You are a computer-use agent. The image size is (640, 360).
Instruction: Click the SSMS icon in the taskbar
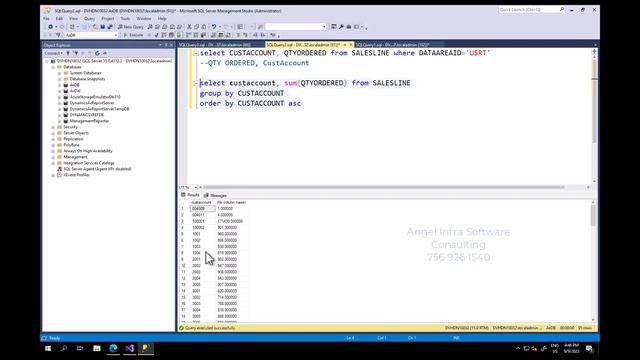pyautogui.click(x=146, y=348)
